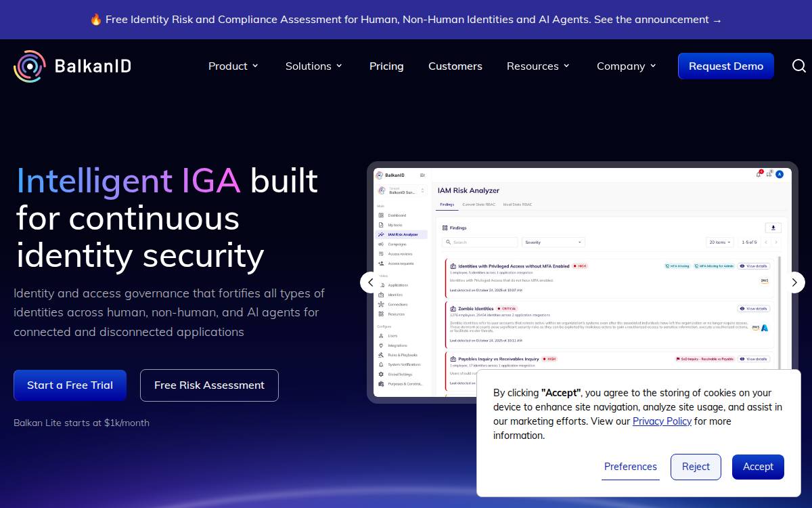Open the site search magnifier icon
The height and width of the screenshot is (508, 812).
pyautogui.click(x=799, y=66)
